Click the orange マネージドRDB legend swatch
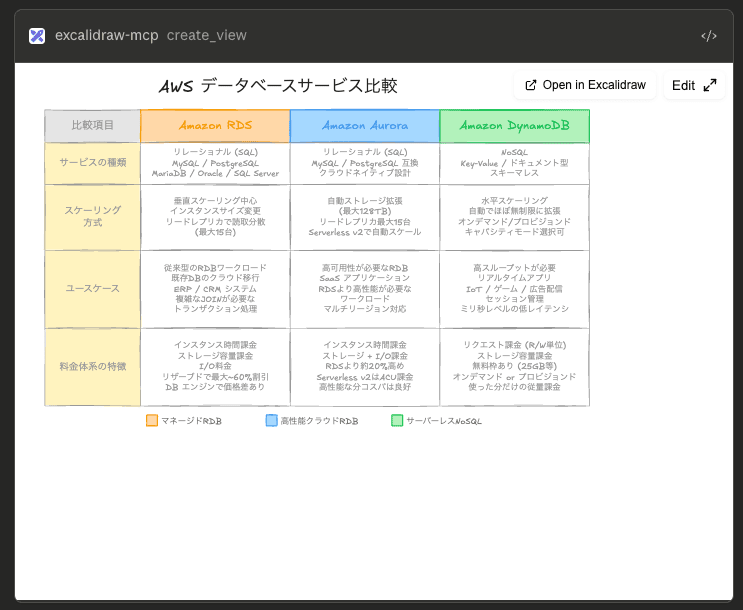Image resolution: width=743 pixels, height=610 pixels. click(x=152, y=420)
